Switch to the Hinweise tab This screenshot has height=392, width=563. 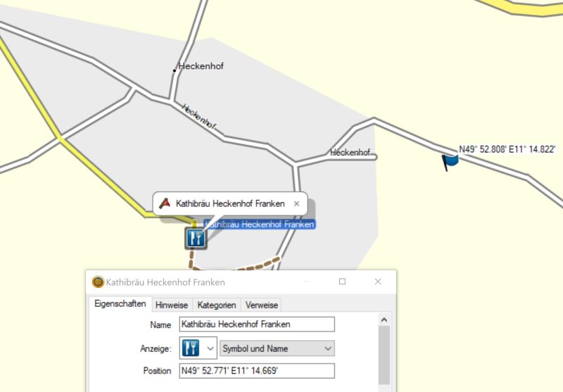point(172,305)
